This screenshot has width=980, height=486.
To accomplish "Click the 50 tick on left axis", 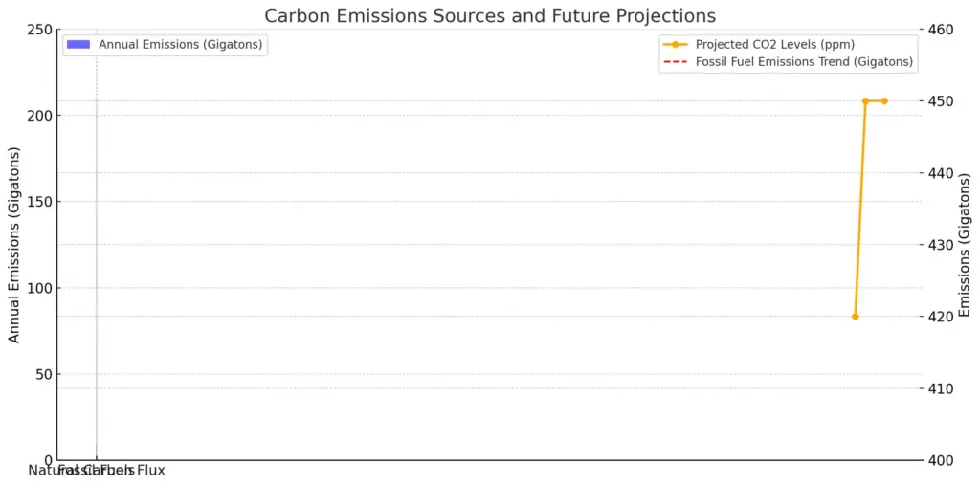I will [x=44, y=374].
